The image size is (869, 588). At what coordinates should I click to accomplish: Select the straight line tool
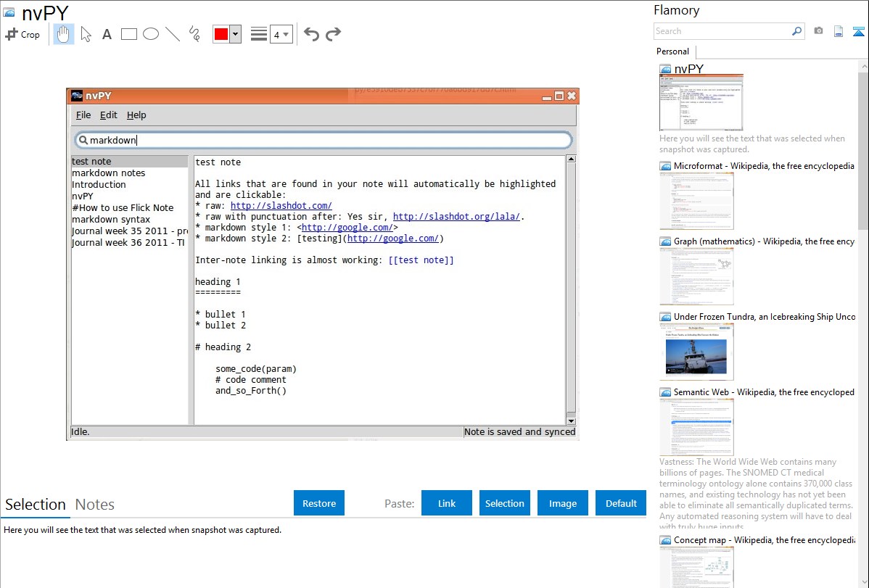(173, 34)
